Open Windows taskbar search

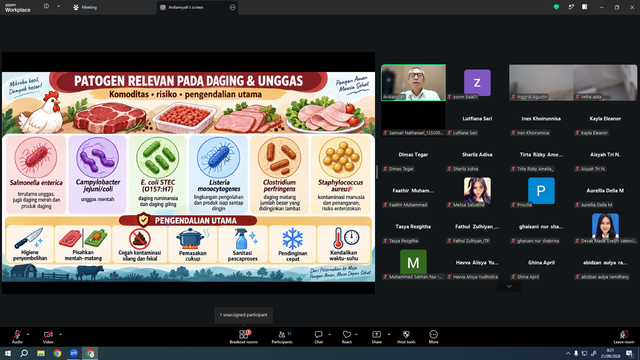[24, 353]
